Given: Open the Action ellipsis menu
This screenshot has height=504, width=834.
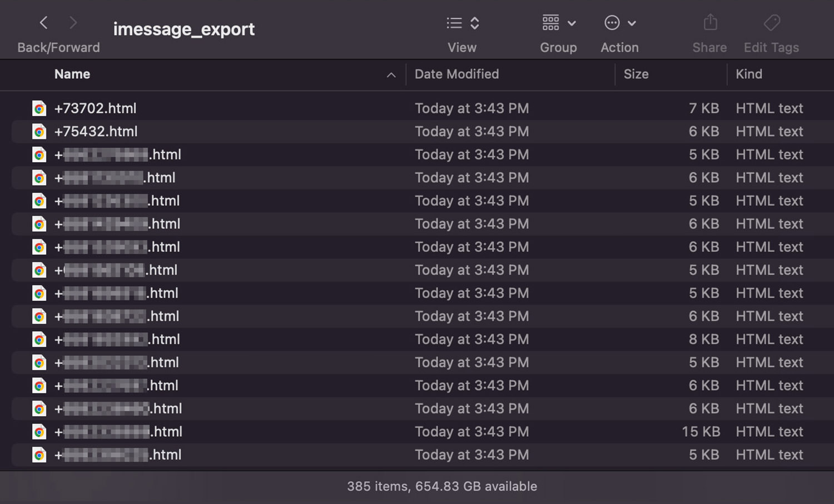Looking at the screenshot, I should (x=612, y=23).
